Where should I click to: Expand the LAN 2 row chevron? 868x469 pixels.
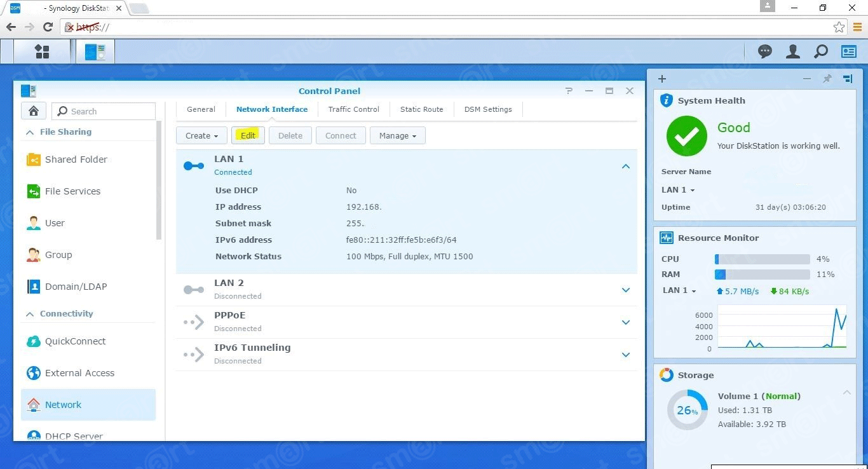coord(626,290)
